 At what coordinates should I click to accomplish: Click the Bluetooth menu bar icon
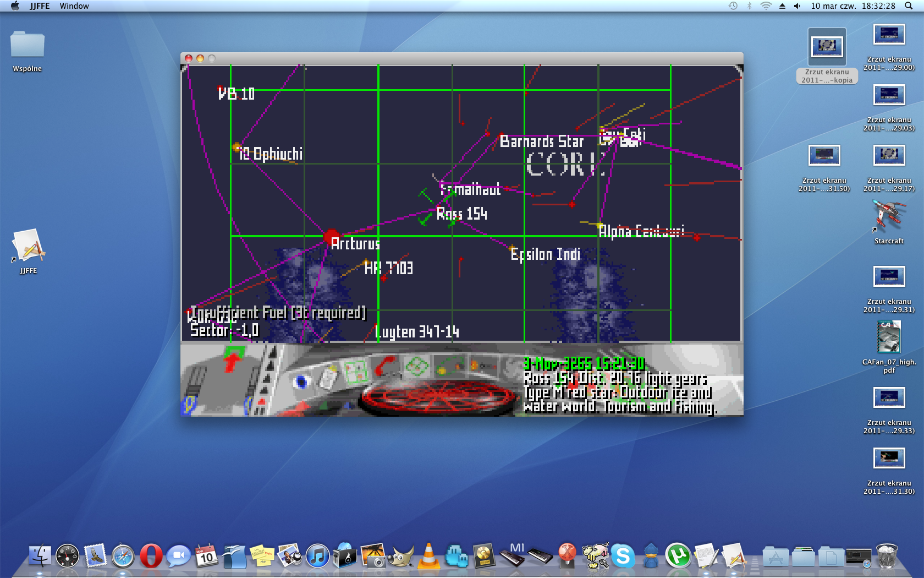749,6
